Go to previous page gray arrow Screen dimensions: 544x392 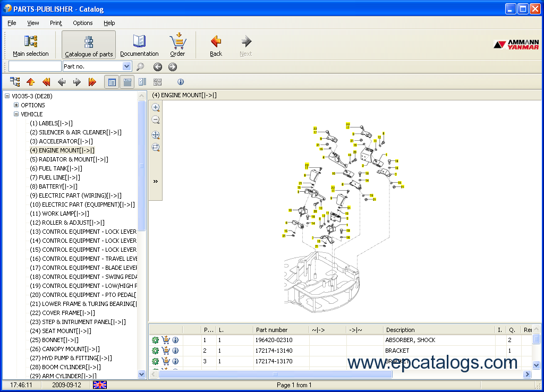(x=62, y=82)
